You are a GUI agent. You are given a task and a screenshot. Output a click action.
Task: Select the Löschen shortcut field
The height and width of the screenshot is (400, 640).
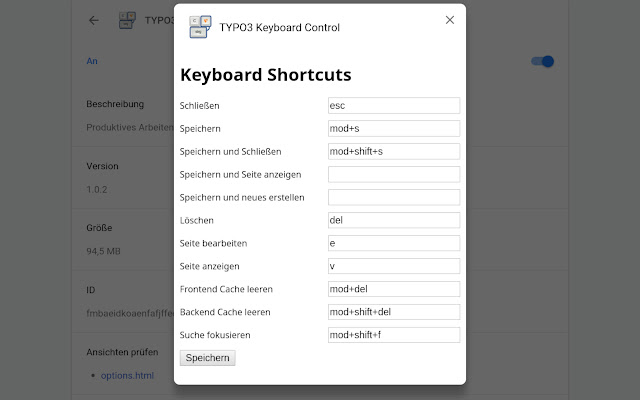point(394,220)
